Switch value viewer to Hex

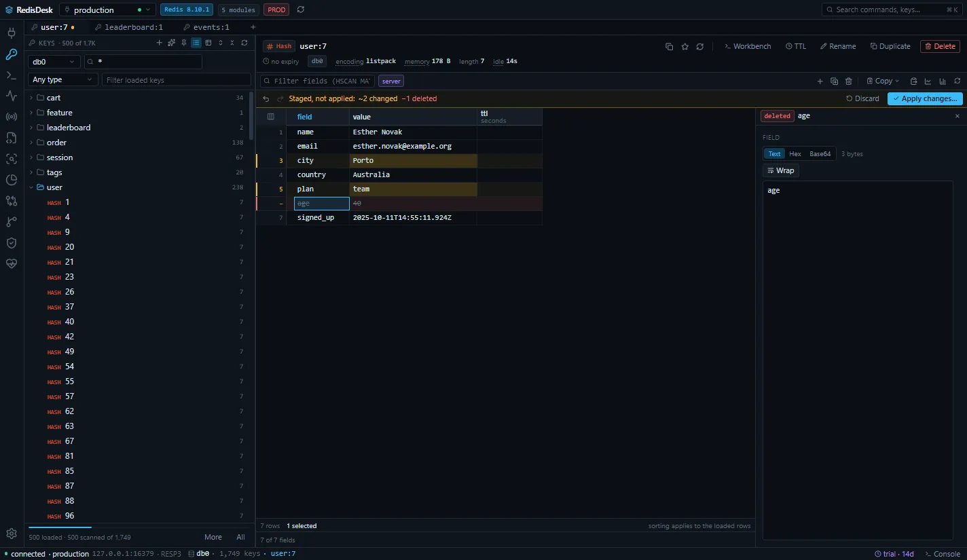point(795,154)
